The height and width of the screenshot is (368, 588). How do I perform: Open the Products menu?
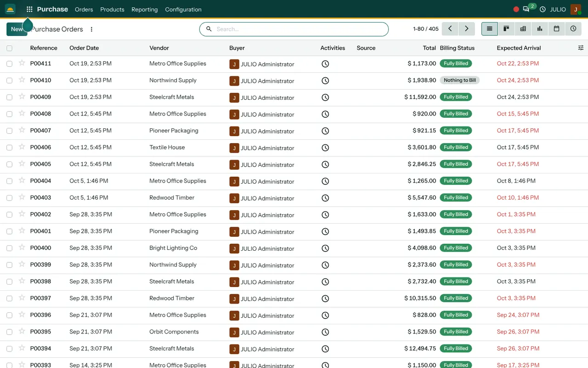coord(112,9)
